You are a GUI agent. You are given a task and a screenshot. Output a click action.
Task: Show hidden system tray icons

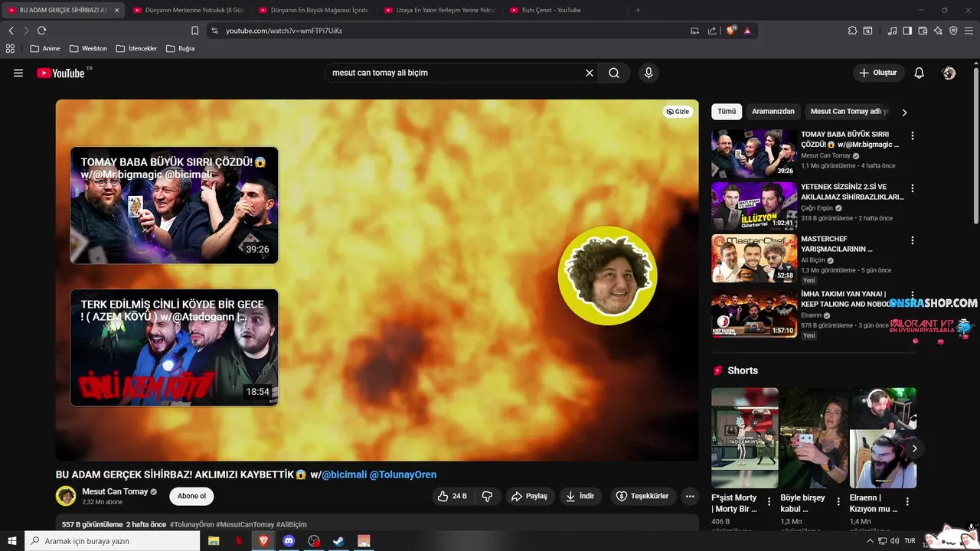tap(870, 541)
